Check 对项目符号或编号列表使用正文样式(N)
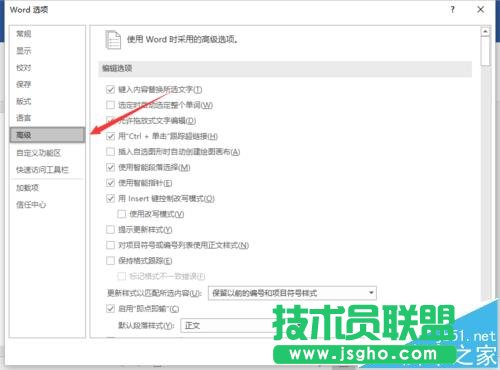500x370 pixels. pyautogui.click(x=110, y=245)
